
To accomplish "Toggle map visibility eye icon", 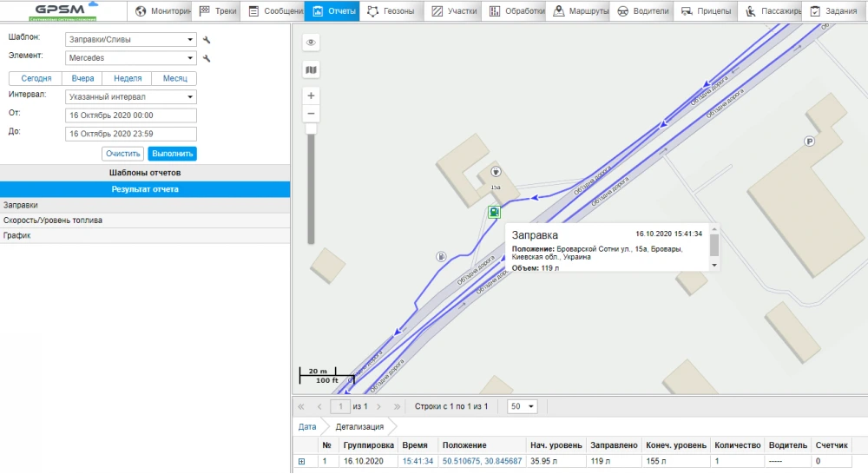I will point(311,42).
